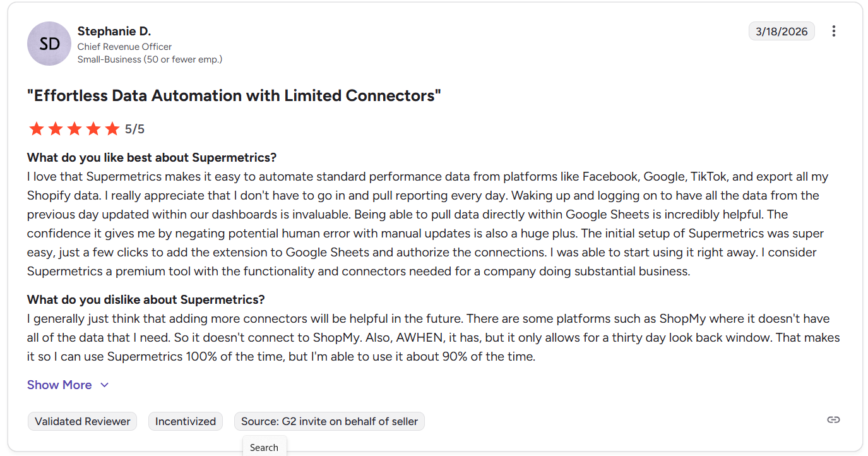Open reviewer Stephanie D.'s name

[x=114, y=31]
